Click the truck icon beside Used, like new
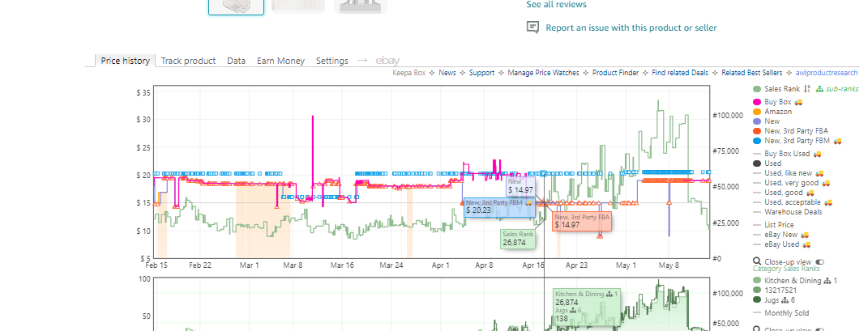 pyautogui.click(x=820, y=173)
